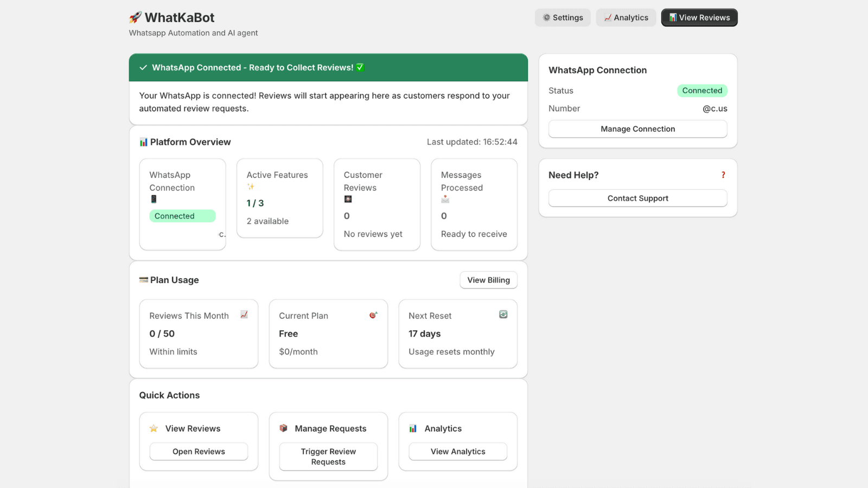Image resolution: width=868 pixels, height=488 pixels.
Task: Click the Customer Reviews firework icon
Action: pyautogui.click(x=348, y=200)
